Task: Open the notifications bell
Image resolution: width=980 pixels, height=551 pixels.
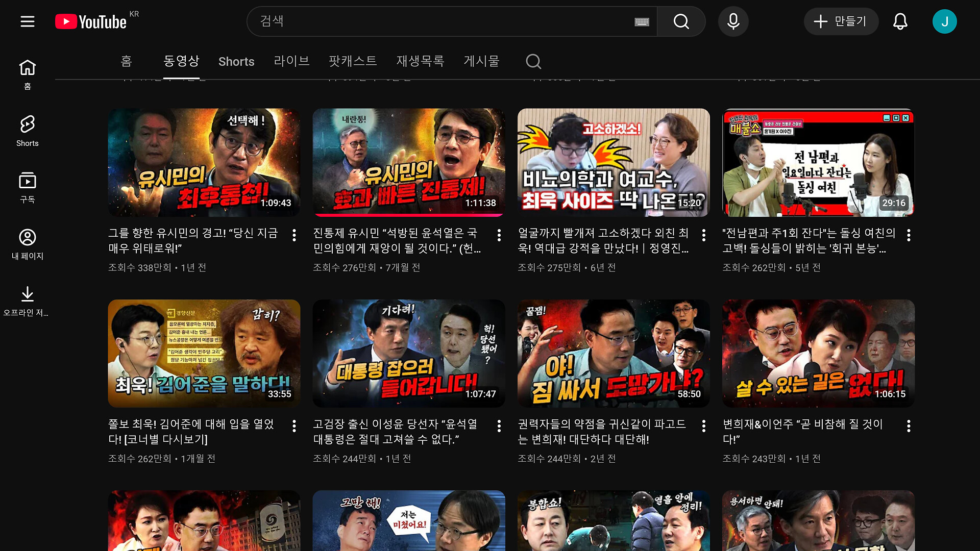Action: pyautogui.click(x=900, y=21)
